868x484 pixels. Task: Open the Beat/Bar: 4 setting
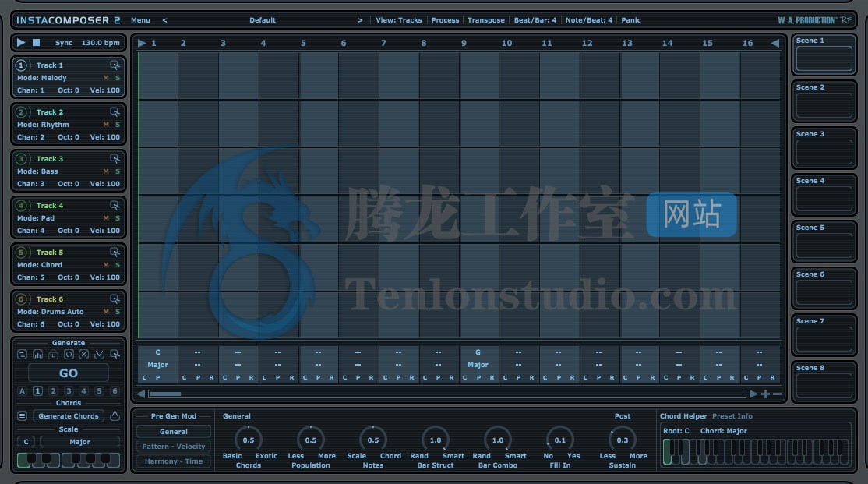click(x=535, y=20)
